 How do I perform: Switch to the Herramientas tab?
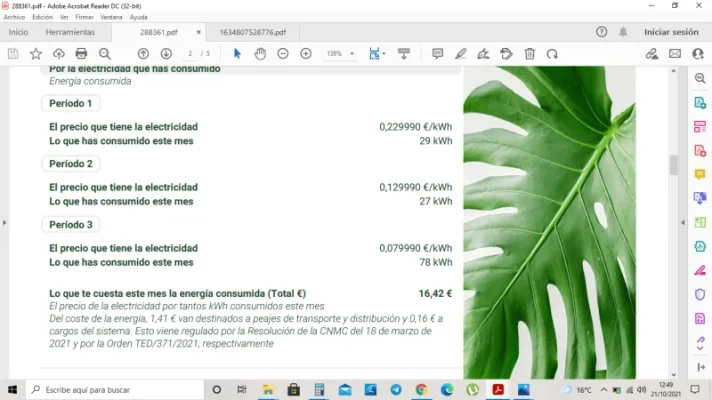point(70,32)
